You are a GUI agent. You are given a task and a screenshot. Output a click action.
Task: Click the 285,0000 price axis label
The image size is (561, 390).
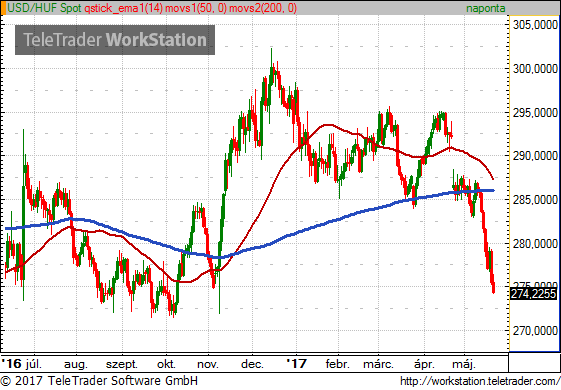click(x=535, y=200)
